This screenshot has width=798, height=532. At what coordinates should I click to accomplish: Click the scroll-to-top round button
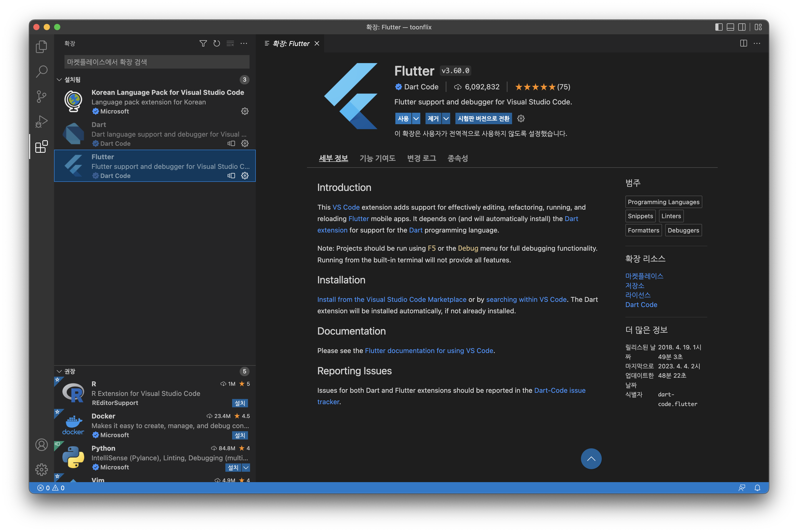[x=591, y=459]
